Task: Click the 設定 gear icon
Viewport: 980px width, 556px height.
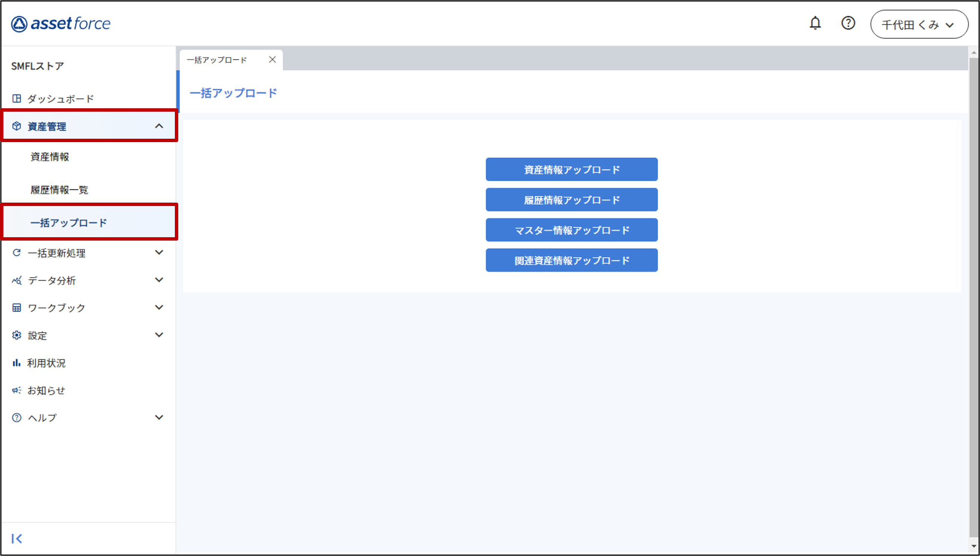Action: (x=17, y=335)
